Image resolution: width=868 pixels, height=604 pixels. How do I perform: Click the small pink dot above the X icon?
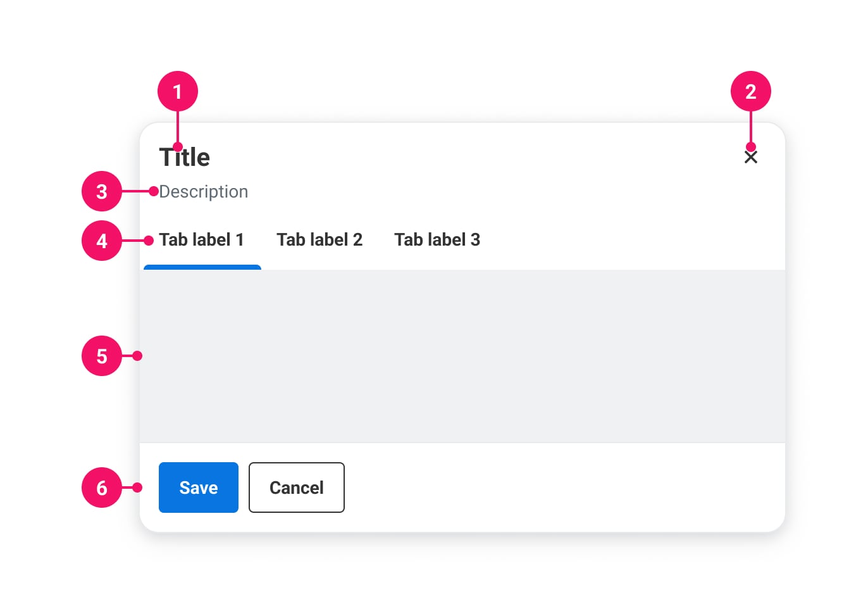(x=750, y=147)
